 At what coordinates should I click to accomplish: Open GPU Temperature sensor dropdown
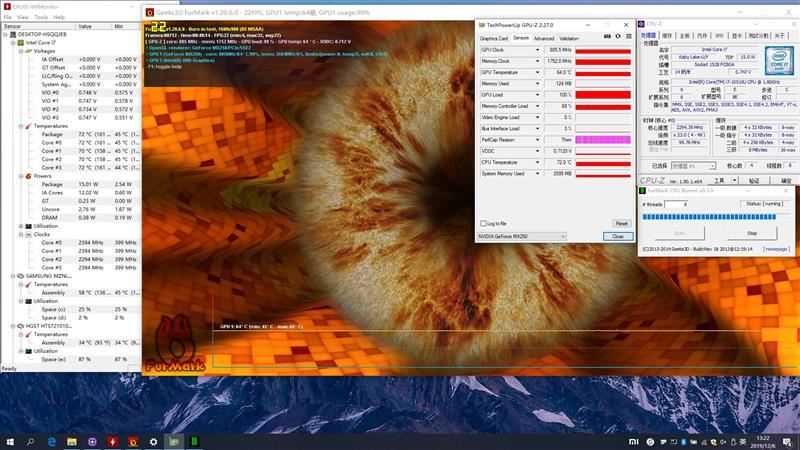[537, 72]
